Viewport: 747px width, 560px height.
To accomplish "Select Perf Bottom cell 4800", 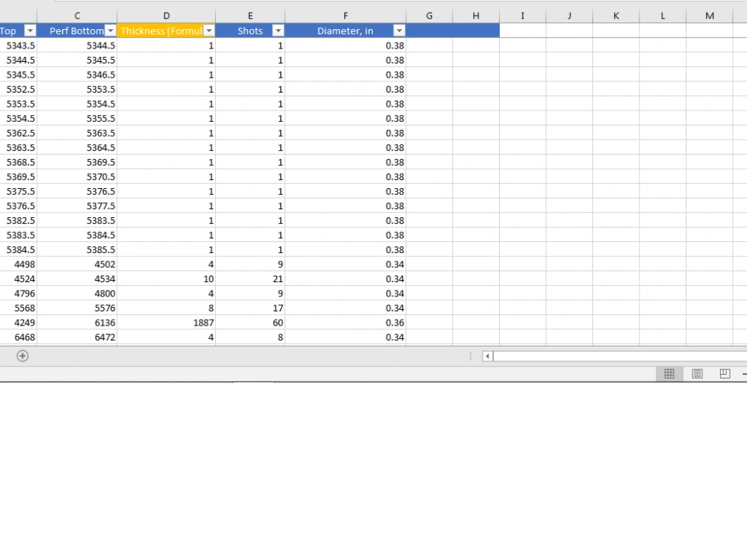I will (77, 293).
